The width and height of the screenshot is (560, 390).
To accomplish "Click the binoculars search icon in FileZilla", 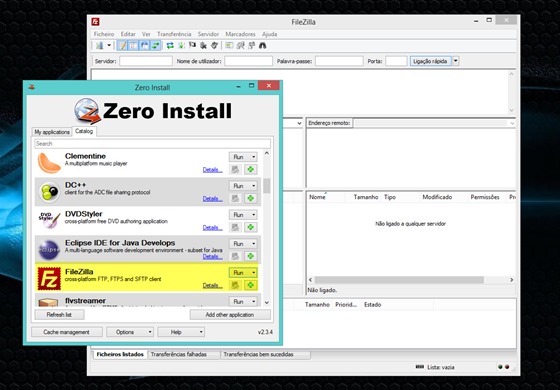I will coord(262,45).
